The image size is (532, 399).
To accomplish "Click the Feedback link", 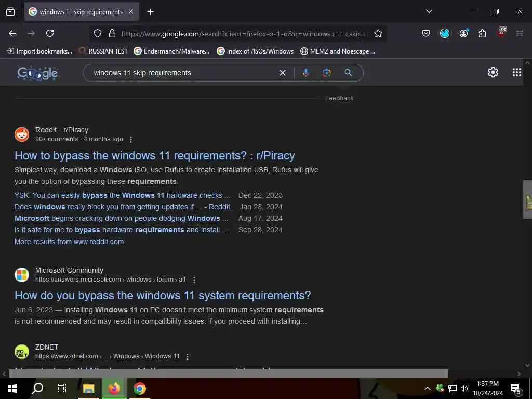I will (339, 98).
